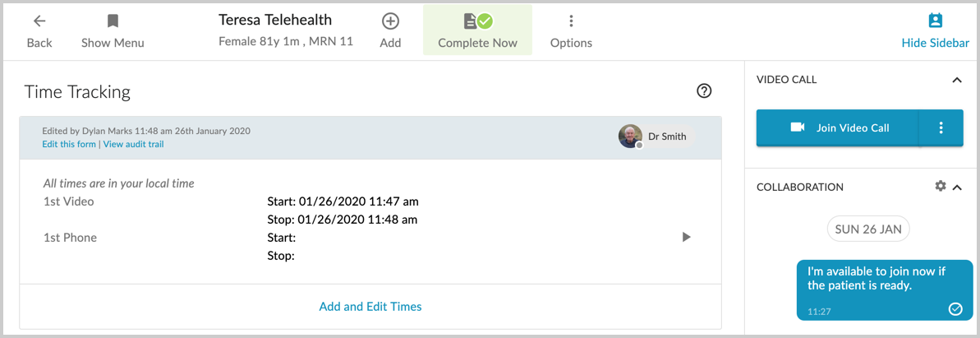
Task: Open the Options three-dot menu
Action: 571,21
